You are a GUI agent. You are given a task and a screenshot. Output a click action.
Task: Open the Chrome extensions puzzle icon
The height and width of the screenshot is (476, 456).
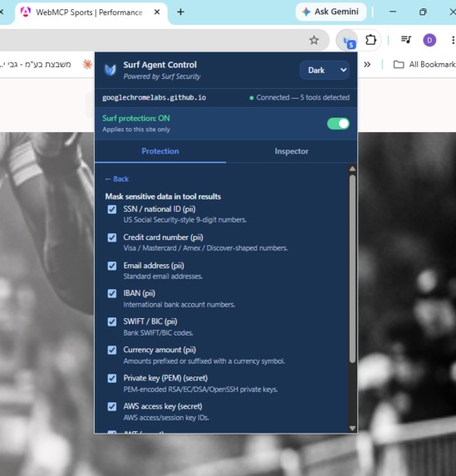370,40
